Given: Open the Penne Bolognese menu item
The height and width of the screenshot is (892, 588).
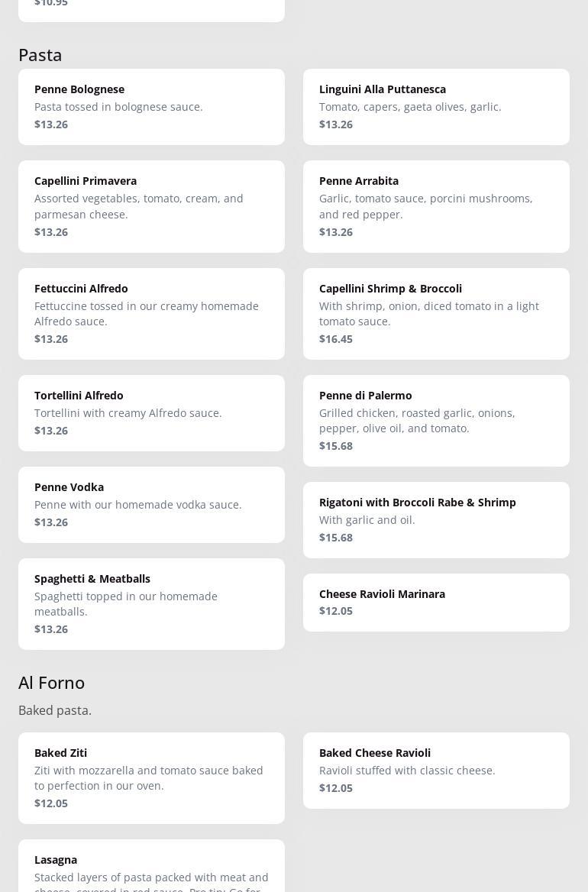Looking at the screenshot, I should (x=151, y=107).
